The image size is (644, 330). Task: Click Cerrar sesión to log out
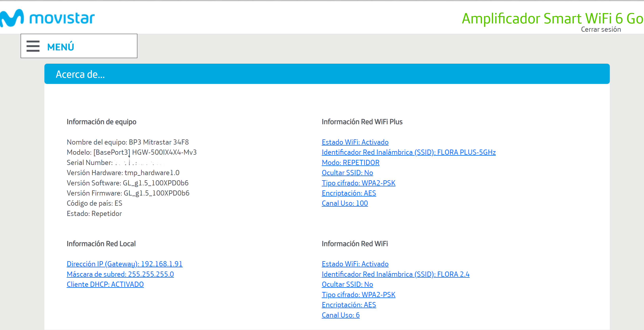[x=601, y=30]
